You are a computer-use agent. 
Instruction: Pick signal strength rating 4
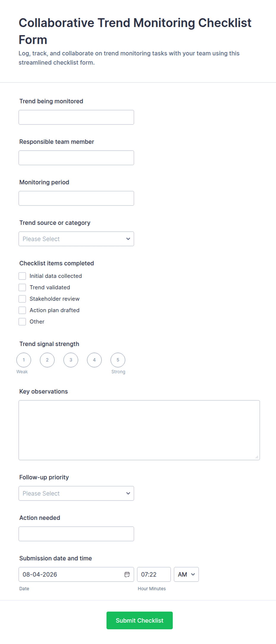click(94, 360)
